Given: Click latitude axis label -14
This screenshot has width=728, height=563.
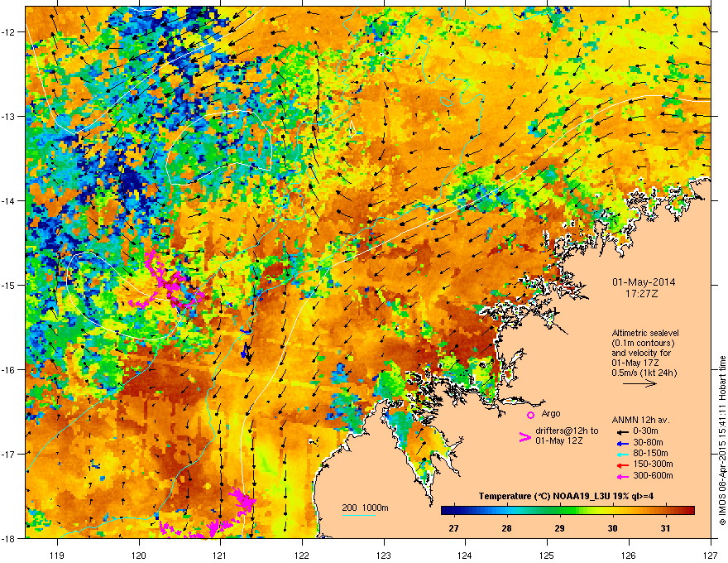Looking at the screenshot, I should (10, 200).
